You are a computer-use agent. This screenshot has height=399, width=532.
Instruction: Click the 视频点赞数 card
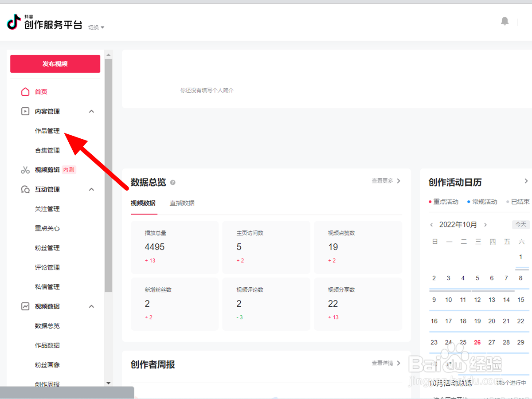click(358, 247)
